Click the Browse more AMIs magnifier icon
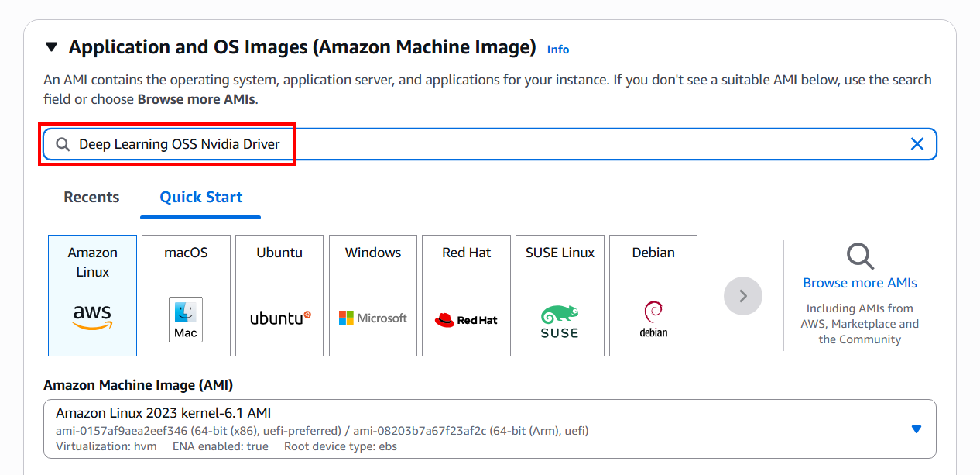This screenshot has height=475, width=980. click(x=860, y=256)
